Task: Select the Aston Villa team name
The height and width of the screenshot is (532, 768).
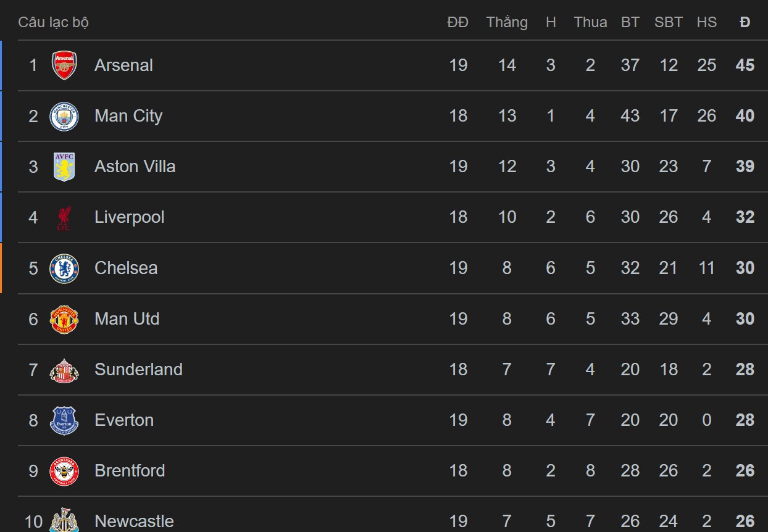Action: (135, 167)
